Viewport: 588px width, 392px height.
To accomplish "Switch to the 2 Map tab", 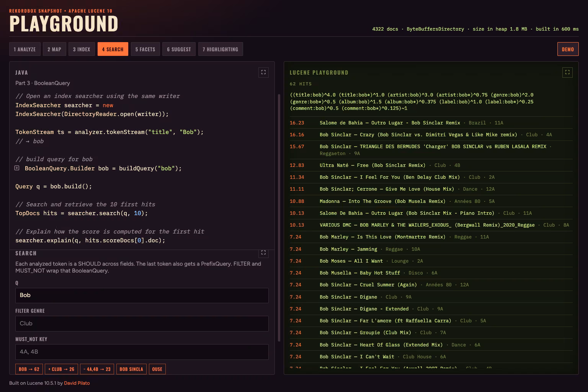I will click(54, 49).
